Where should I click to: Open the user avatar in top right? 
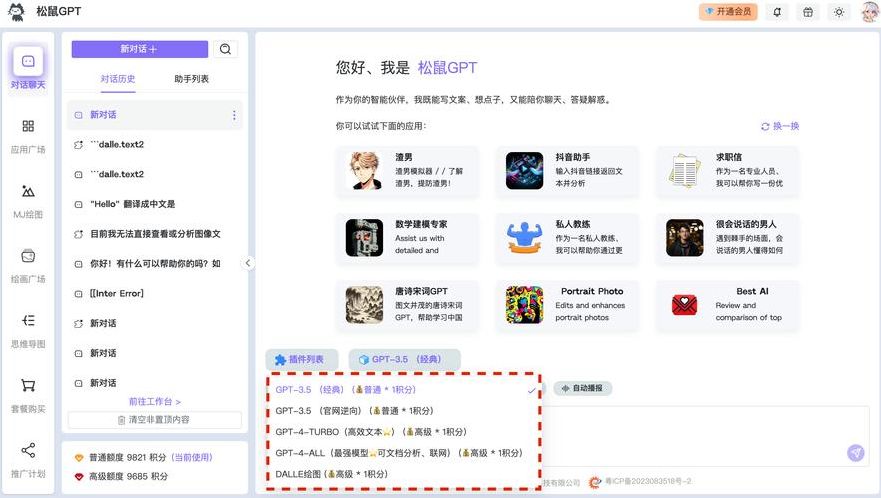click(x=870, y=12)
